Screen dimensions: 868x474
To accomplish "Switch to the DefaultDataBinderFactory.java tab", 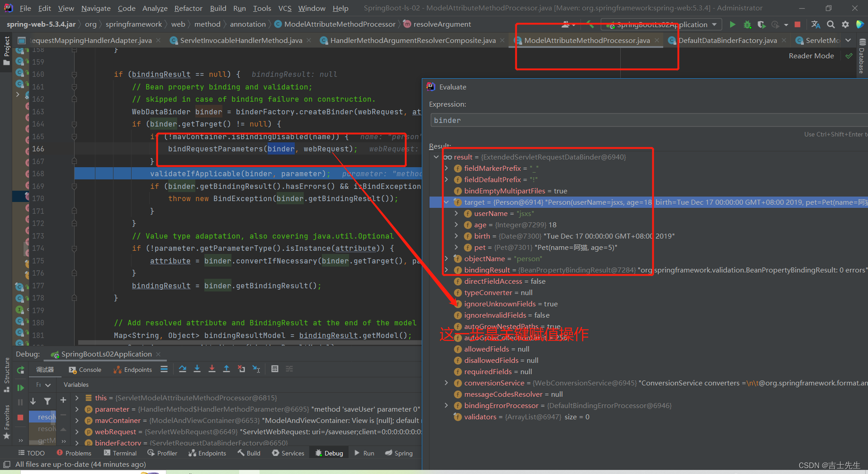I will pyautogui.click(x=727, y=41).
